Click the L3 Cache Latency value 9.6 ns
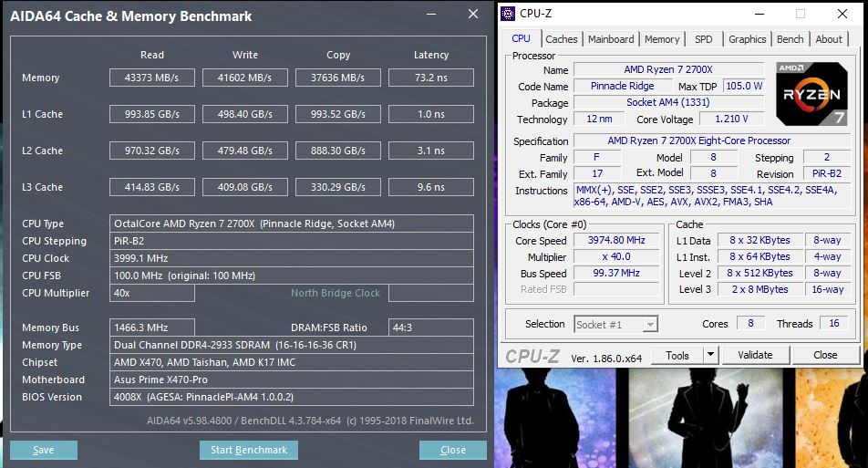Image resolution: width=868 pixels, height=468 pixels. (x=430, y=187)
